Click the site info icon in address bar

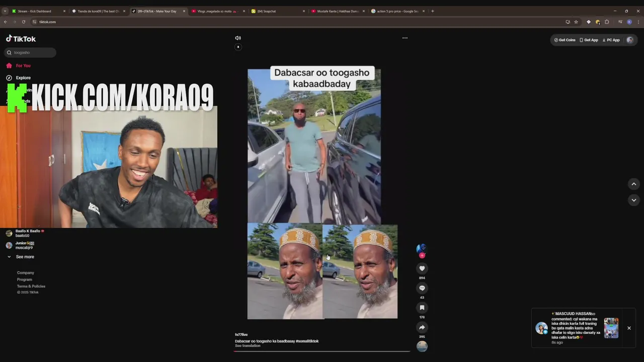tap(35, 22)
